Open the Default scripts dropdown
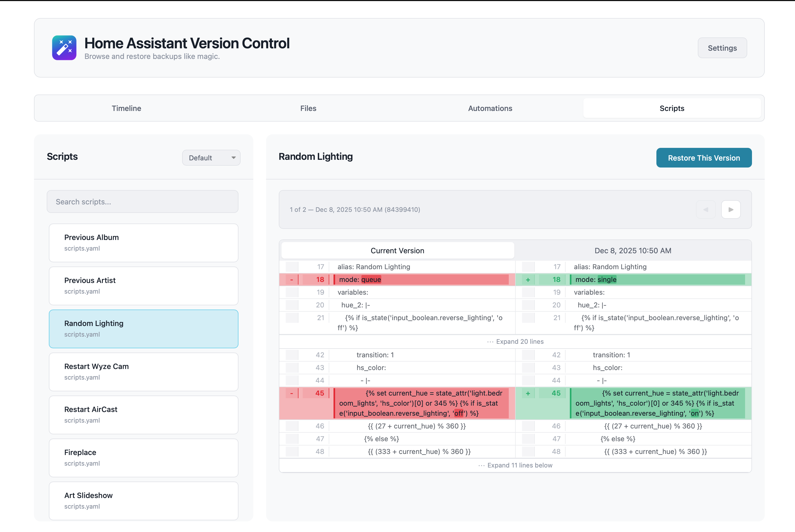The height and width of the screenshot is (532, 795). coord(211,157)
